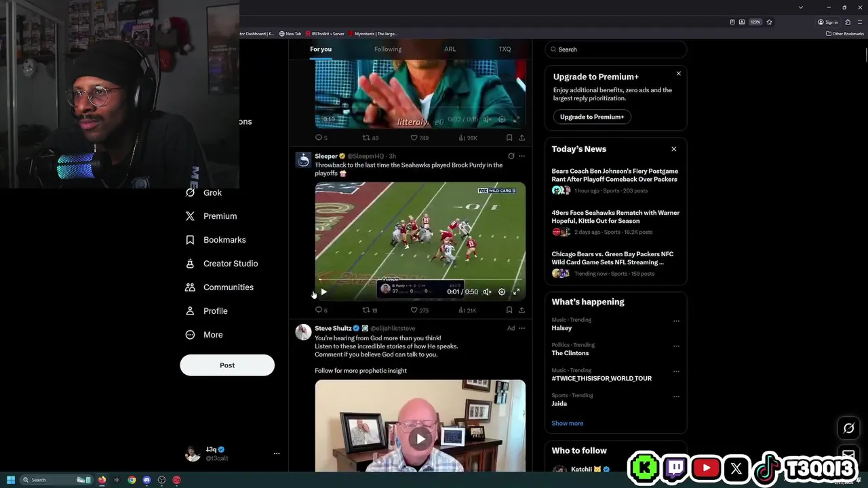Like the Sleeper post

tap(420, 310)
